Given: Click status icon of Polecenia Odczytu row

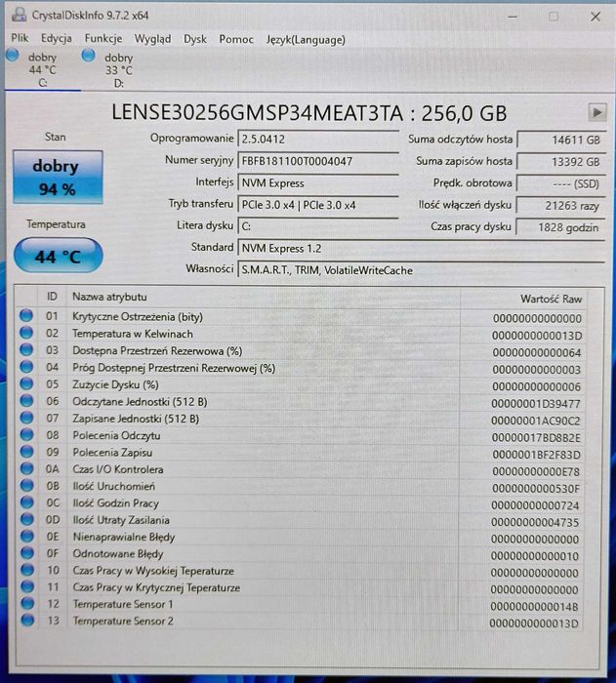Looking at the screenshot, I should pos(26,434).
